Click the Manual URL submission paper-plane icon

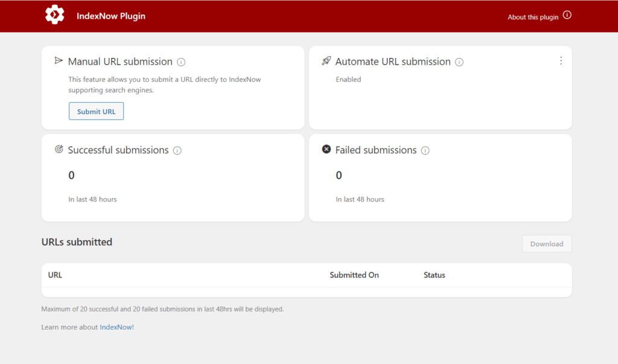(59, 60)
